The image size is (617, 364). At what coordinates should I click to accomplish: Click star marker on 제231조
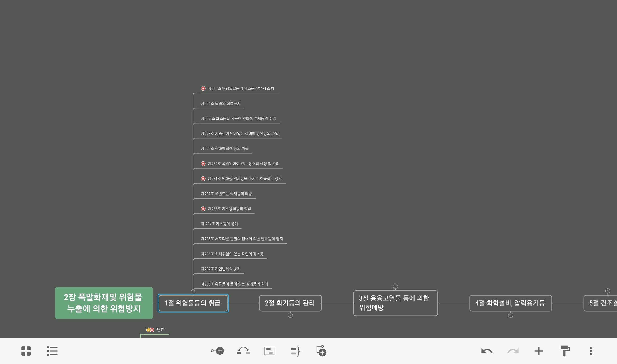click(x=203, y=179)
